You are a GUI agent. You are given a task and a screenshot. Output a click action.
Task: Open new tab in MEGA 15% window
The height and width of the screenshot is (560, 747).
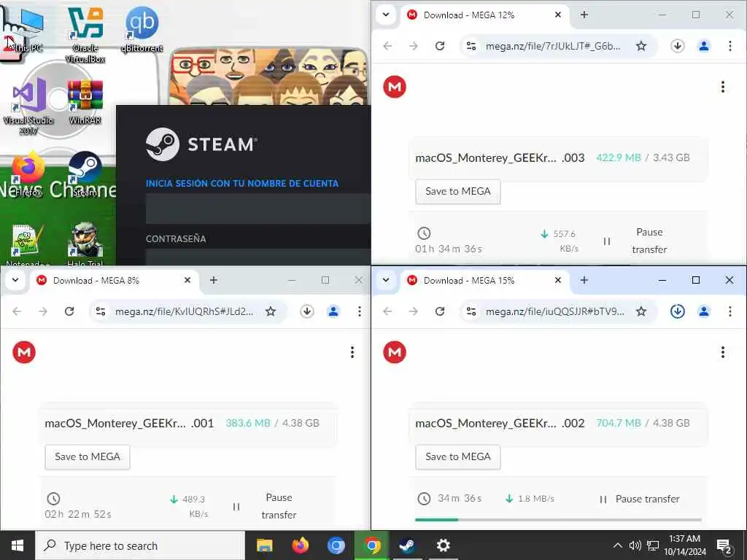584,280
